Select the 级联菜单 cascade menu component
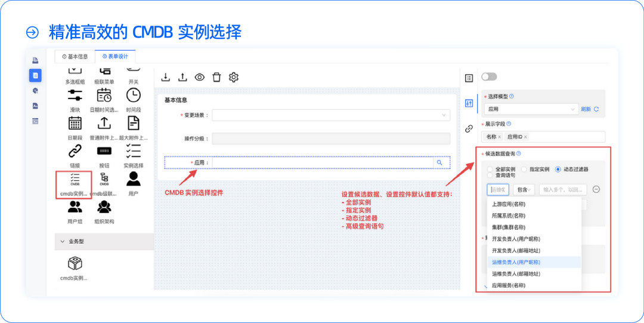The image size is (644, 323). click(104, 72)
